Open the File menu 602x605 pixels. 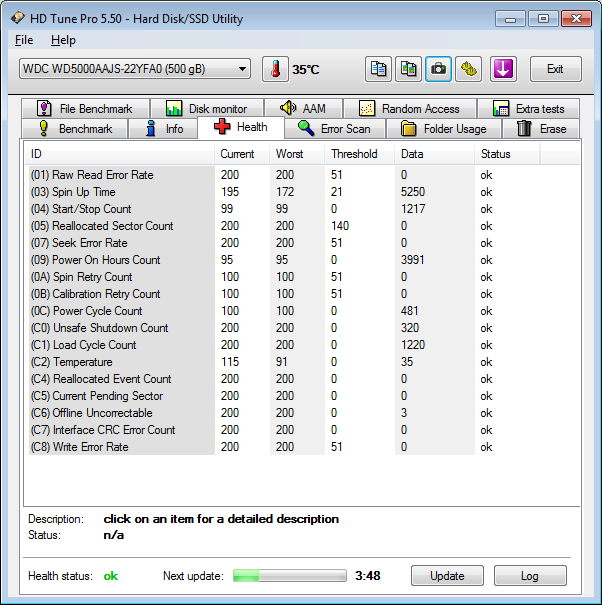(x=24, y=40)
